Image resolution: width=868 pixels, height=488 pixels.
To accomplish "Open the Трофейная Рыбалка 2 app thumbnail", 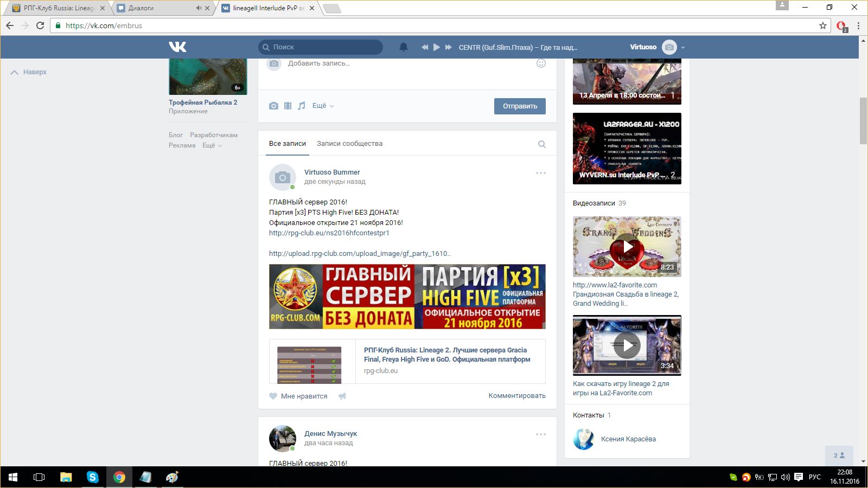I will tap(208, 76).
